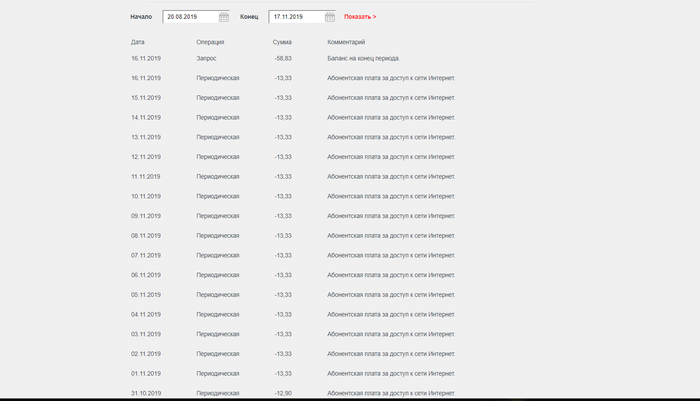Image resolution: width=700 pixels, height=401 pixels.
Task: Click the Сумма column header
Action: [282, 42]
